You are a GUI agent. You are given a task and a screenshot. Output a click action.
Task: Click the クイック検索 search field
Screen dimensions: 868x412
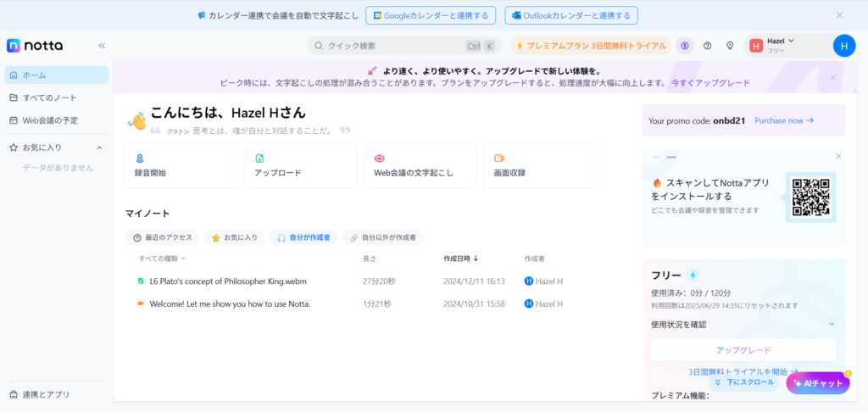click(x=404, y=46)
